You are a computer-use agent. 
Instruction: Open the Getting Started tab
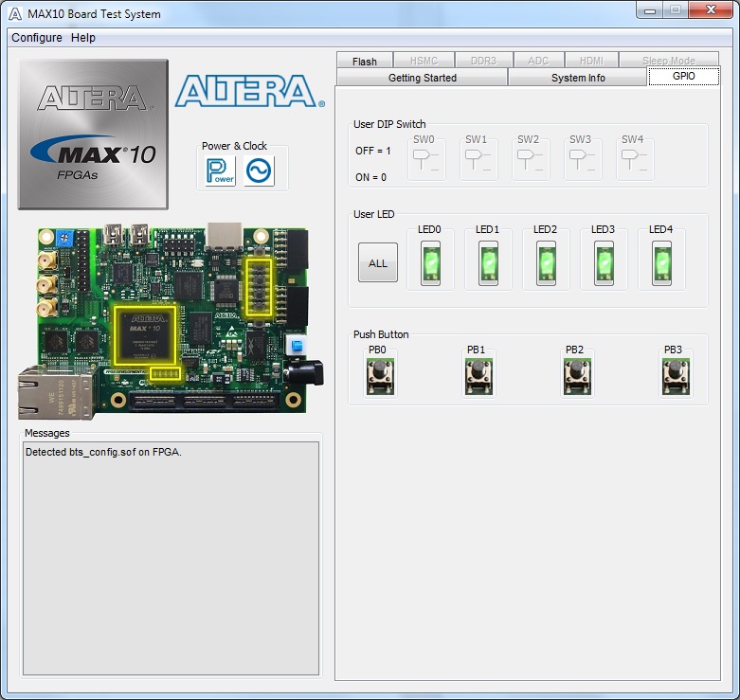point(423,78)
